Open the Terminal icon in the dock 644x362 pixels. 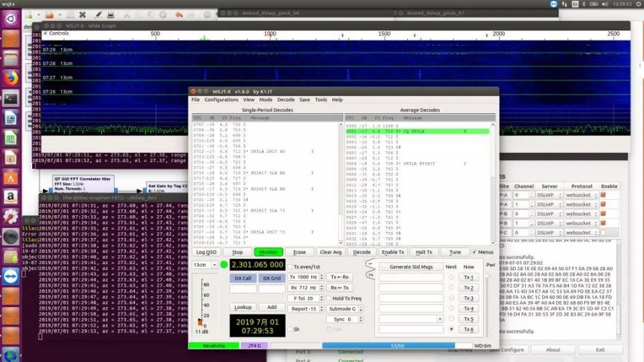click(x=11, y=98)
